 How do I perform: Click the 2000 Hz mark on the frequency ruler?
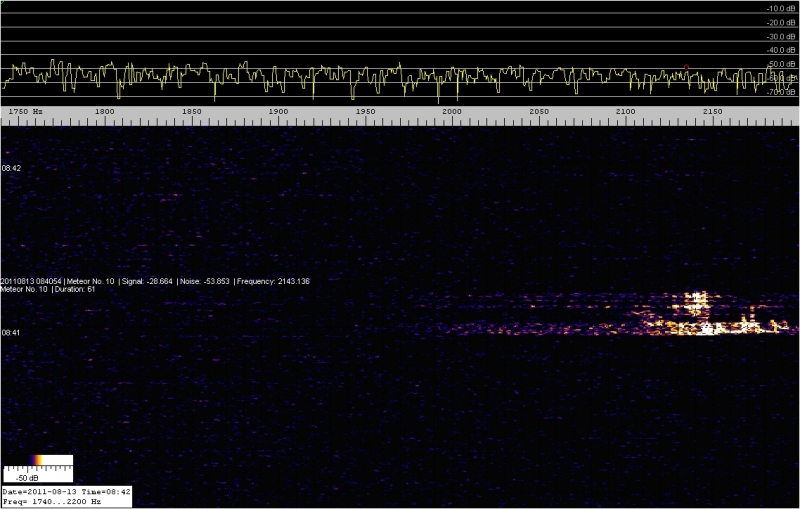click(x=452, y=111)
